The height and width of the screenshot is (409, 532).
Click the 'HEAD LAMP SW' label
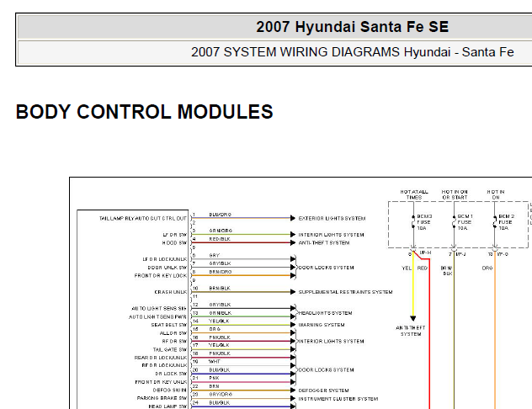[x=168, y=406]
